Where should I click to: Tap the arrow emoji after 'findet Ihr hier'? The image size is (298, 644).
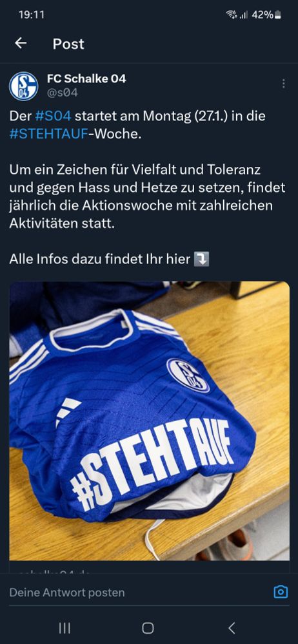pyautogui.click(x=202, y=260)
